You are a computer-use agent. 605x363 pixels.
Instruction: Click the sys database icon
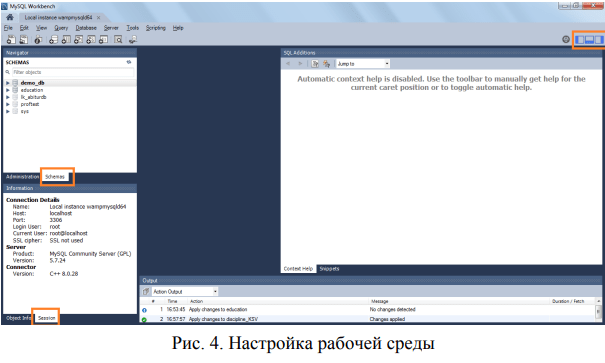coord(15,111)
